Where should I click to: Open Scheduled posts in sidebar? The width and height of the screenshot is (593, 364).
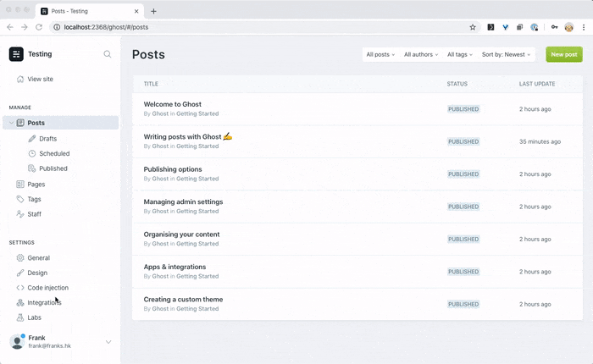pyautogui.click(x=54, y=153)
